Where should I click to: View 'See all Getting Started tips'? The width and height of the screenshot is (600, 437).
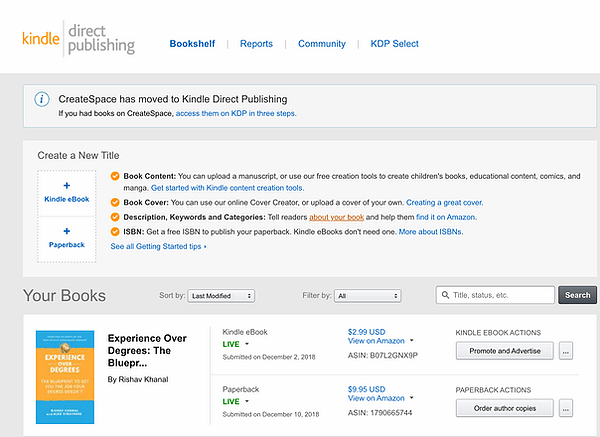pyautogui.click(x=158, y=246)
